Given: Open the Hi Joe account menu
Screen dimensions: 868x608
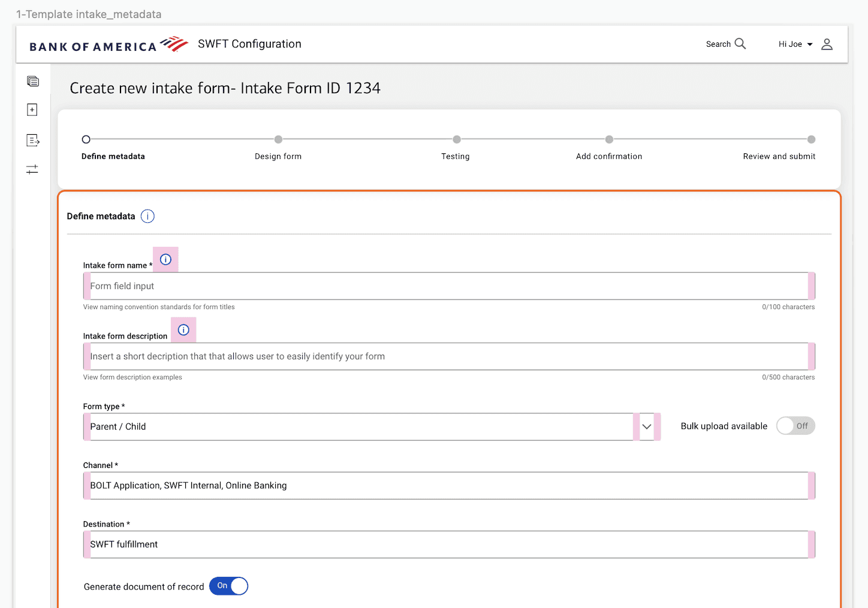Looking at the screenshot, I should click(795, 44).
